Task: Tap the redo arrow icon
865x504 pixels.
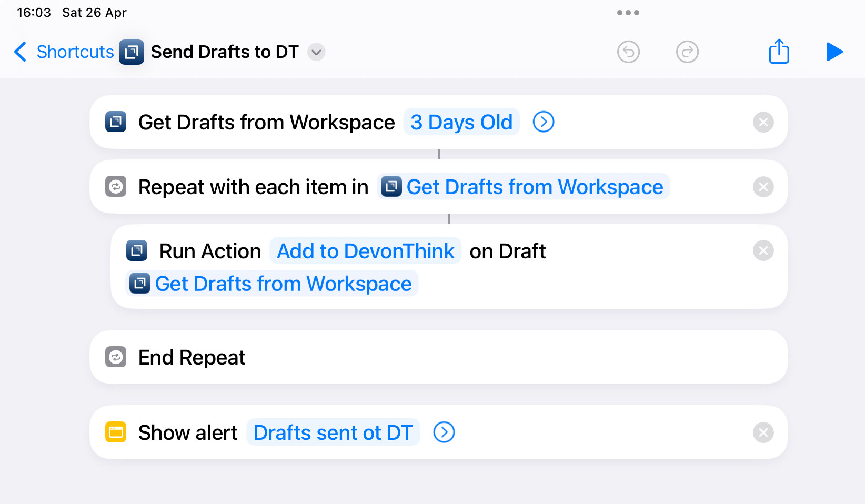Action: 687,52
